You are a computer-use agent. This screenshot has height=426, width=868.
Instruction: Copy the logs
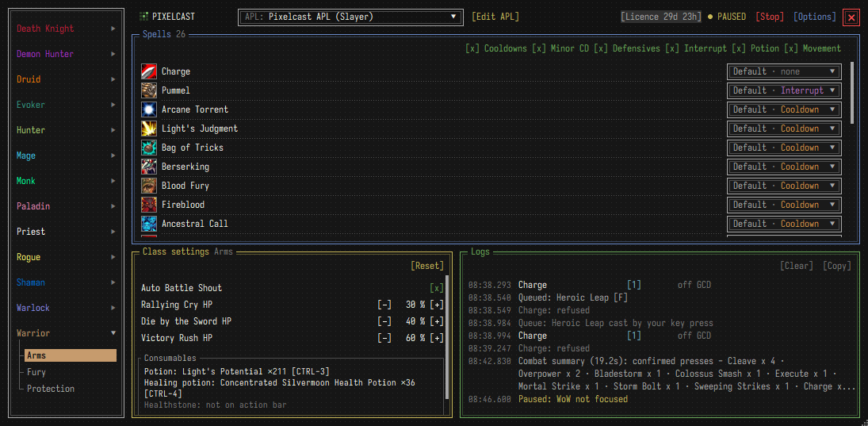click(x=837, y=266)
